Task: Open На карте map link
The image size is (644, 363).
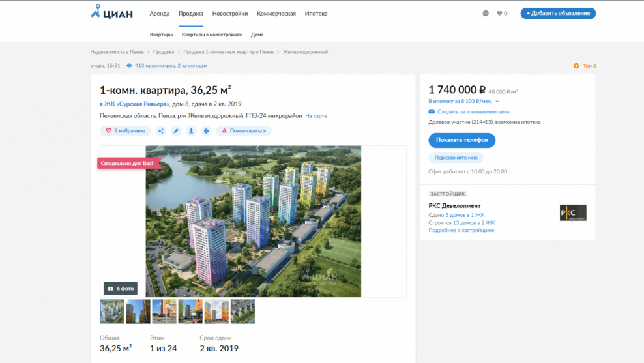Action: [316, 116]
